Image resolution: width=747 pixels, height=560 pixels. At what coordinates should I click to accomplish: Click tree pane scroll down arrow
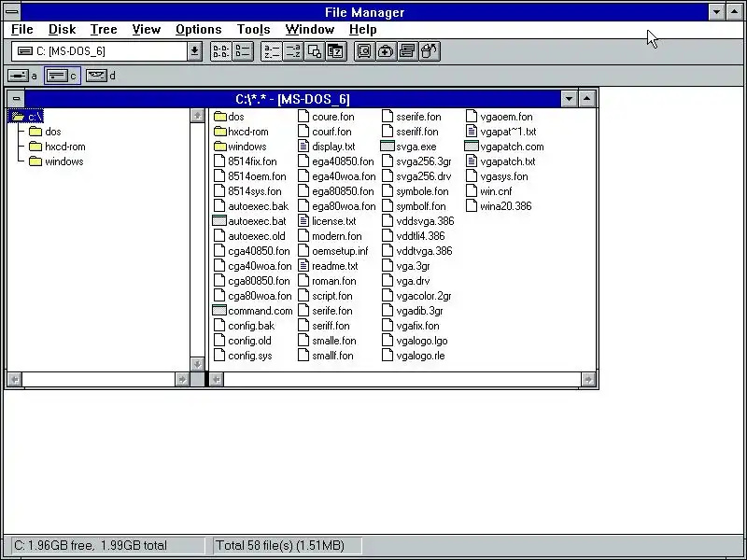click(197, 364)
